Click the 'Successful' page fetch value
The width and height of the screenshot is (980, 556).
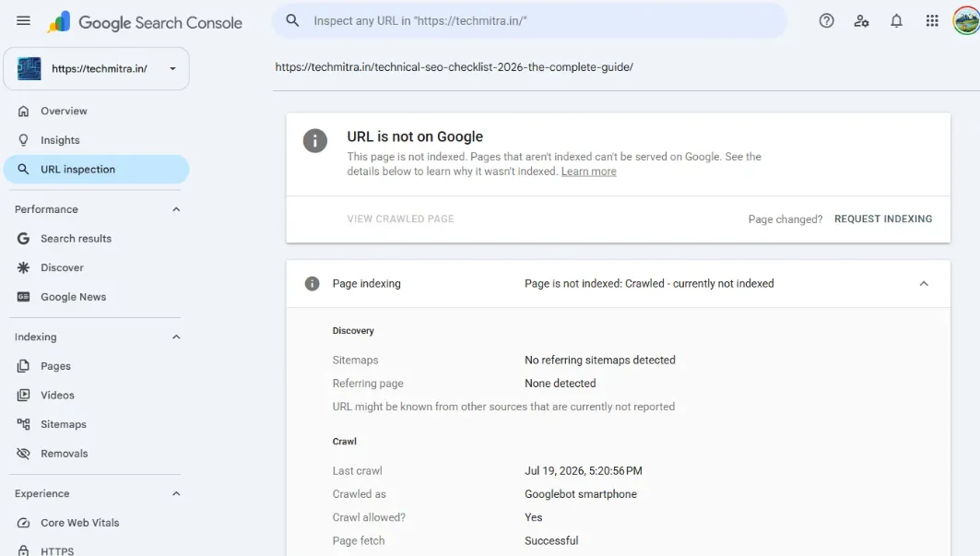coord(551,541)
